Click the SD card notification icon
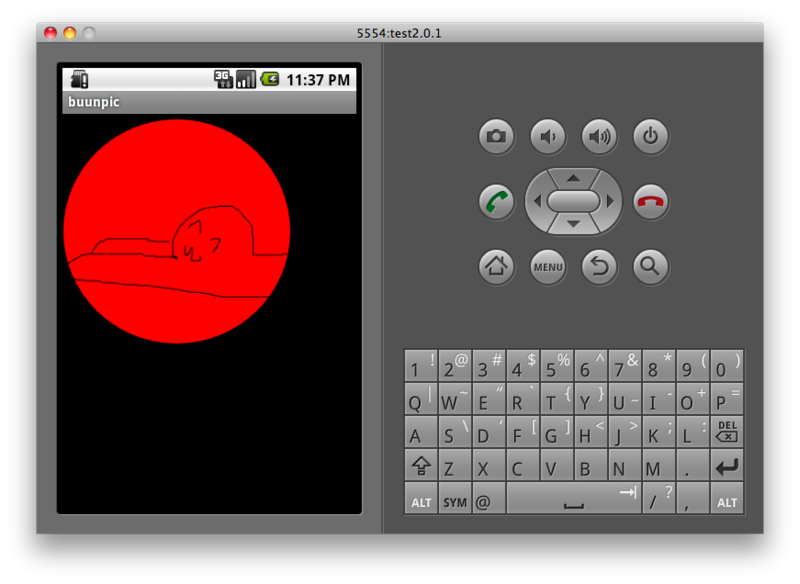This screenshot has width=800, height=584. 79,80
